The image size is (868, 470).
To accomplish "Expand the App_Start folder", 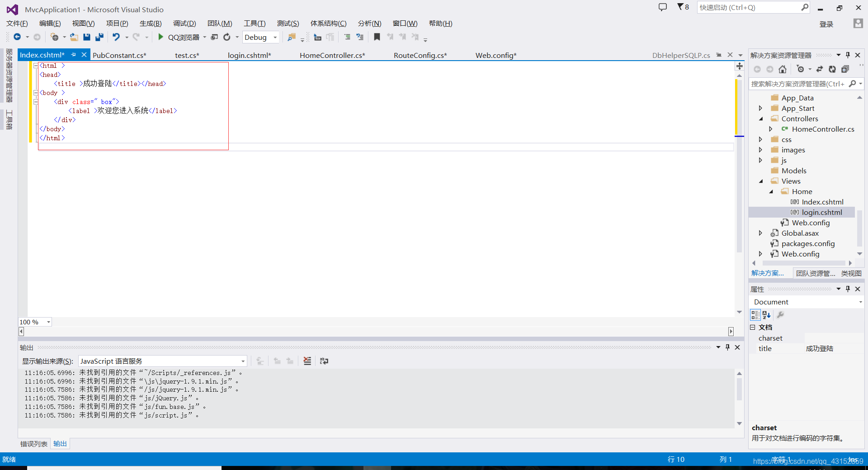I will click(x=760, y=109).
